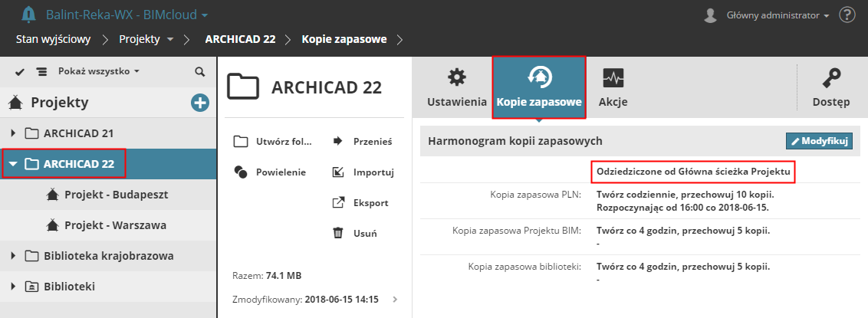Click the Importuj arrow icon
868x318 pixels.
[337, 172]
